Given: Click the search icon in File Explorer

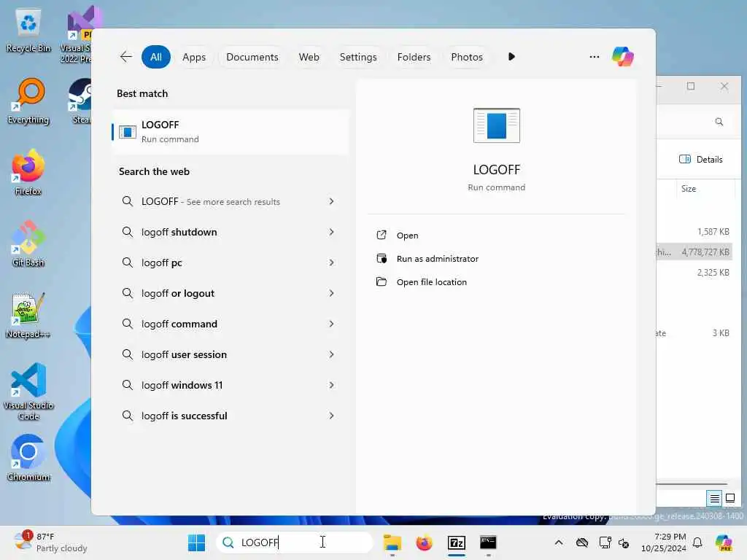Looking at the screenshot, I should point(719,122).
